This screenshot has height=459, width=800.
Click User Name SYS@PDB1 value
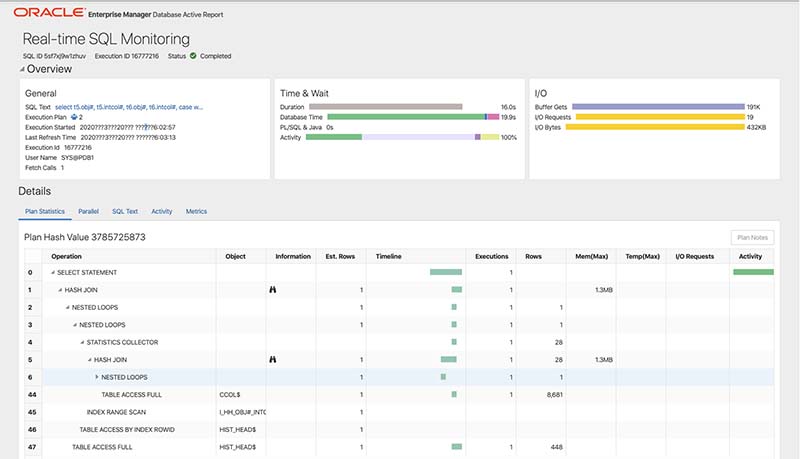[x=78, y=158]
